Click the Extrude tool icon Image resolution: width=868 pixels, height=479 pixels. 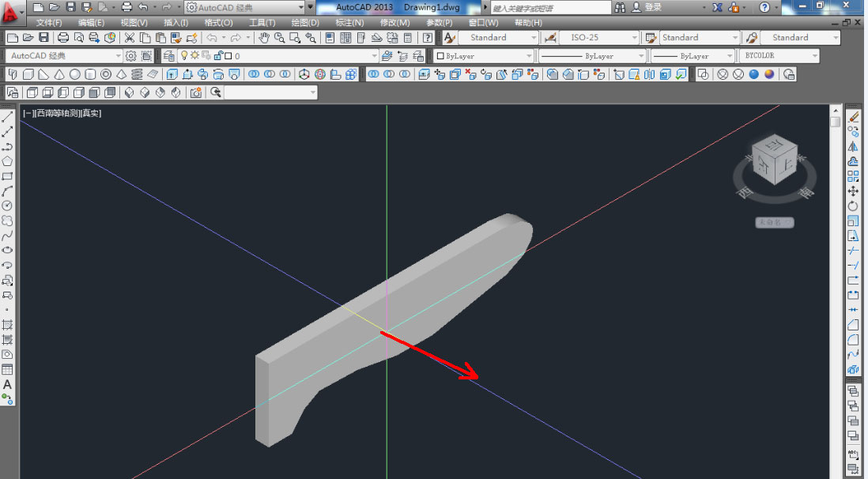(x=170, y=74)
